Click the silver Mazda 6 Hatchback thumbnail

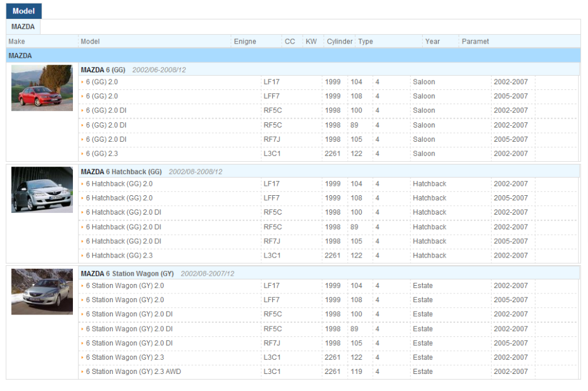click(42, 189)
